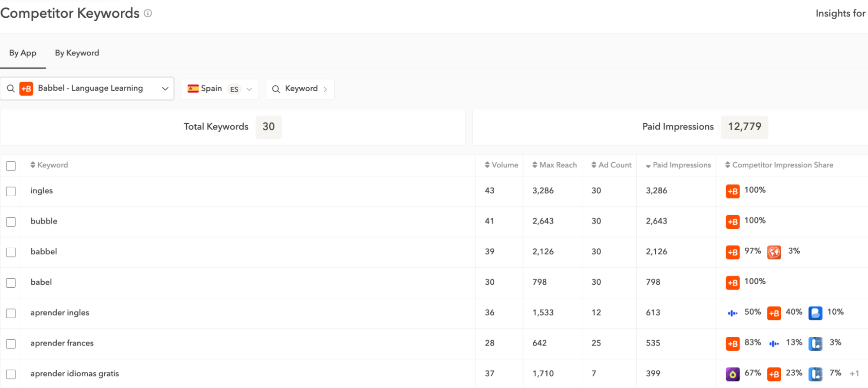Sort table by Keyword column
This screenshot has height=388, width=868.
tap(49, 165)
